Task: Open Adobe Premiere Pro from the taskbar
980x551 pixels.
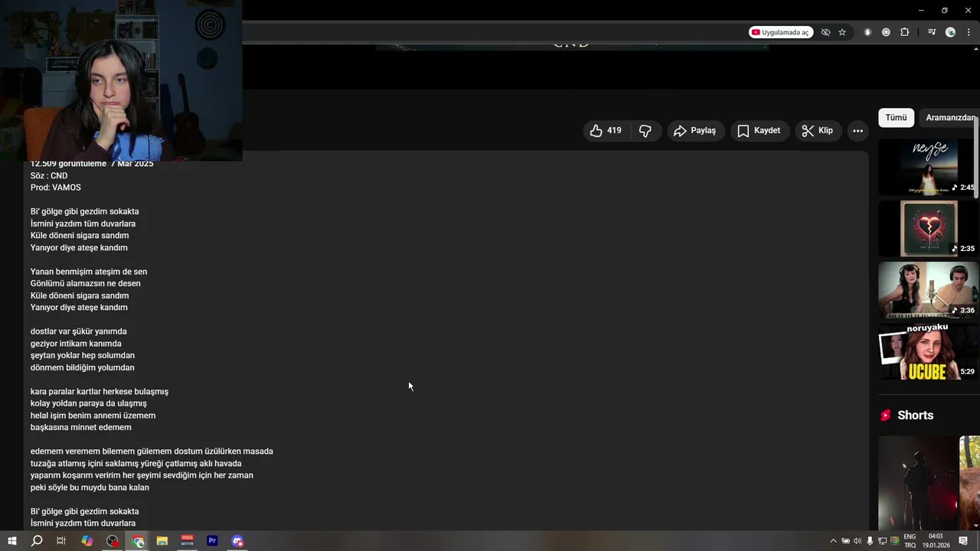Action: (212, 541)
